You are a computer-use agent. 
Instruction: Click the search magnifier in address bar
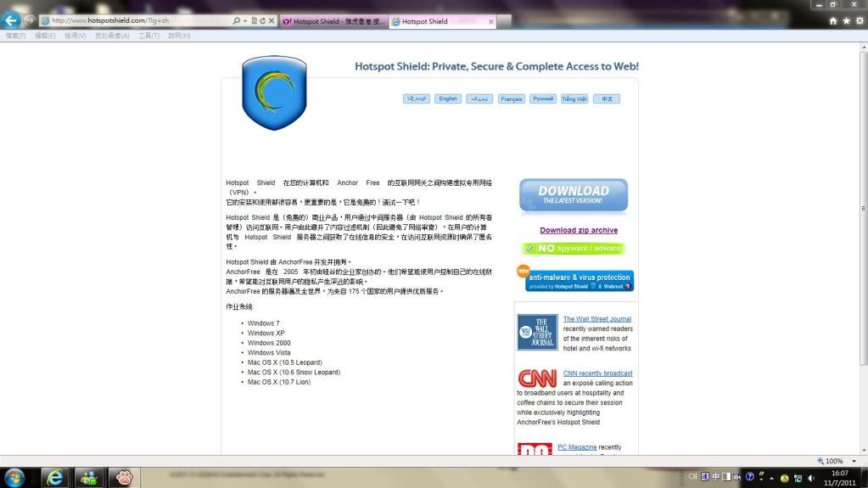pyautogui.click(x=237, y=20)
